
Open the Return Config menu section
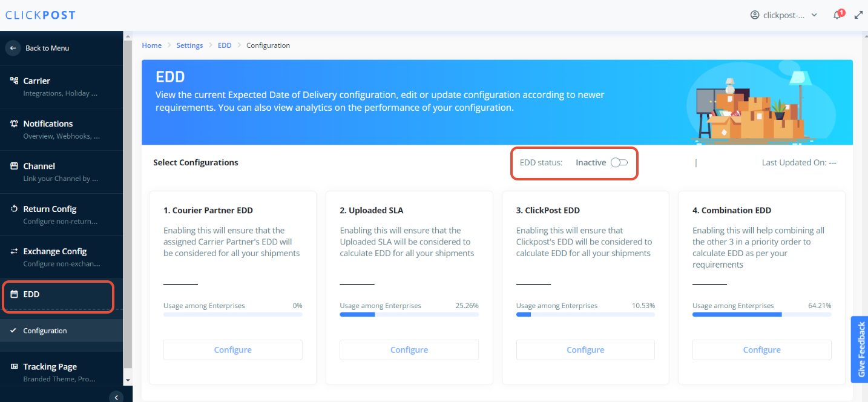[62, 215]
